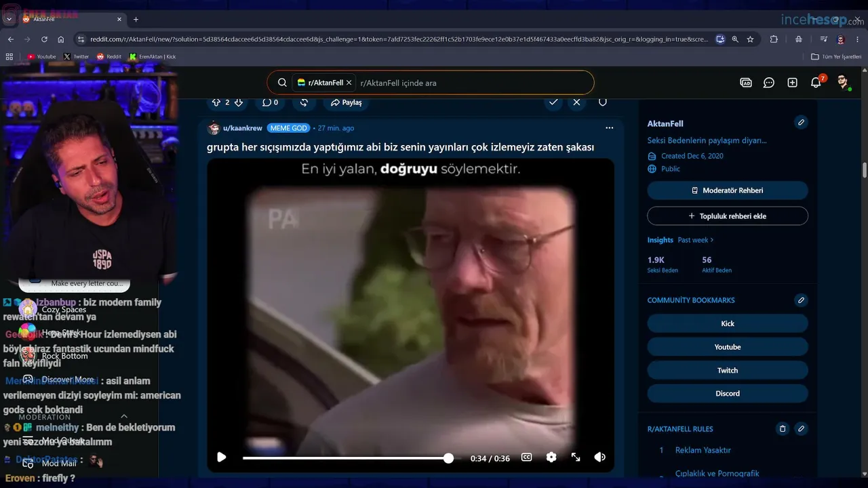Enter fullscreen on the video player
Image resolution: width=868 pixels, height=488 pixels.
[576, 457]
